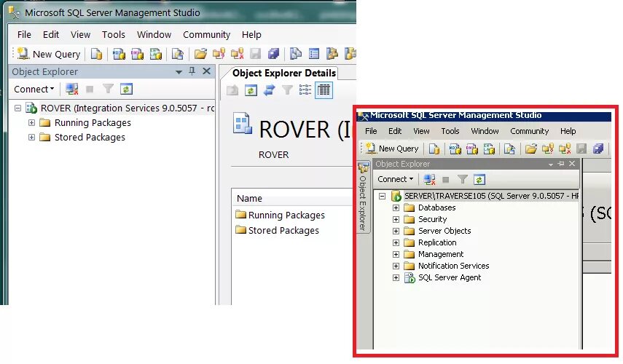Open Community menu in SERVER\TRAVERSE105 window
Image resolution: width=623 pixels, height=364 pixels.
point(529,131)
